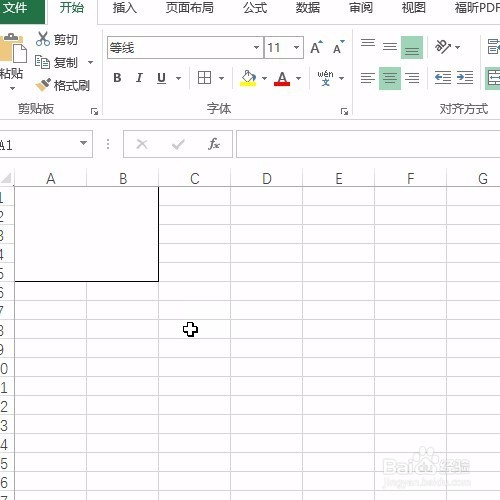Open the Paste (粘贴) dropdown arrow

[12, 89]
